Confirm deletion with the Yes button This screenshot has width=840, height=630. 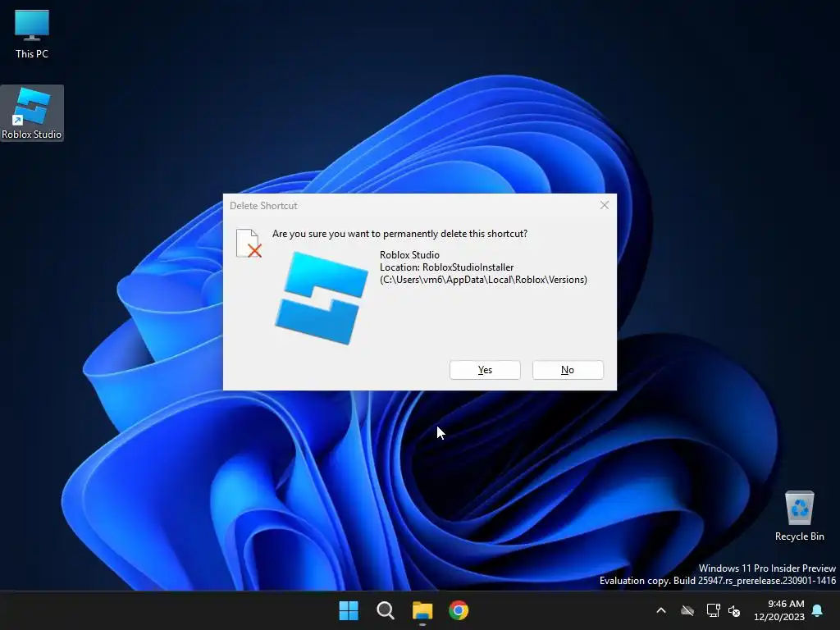(x=485, y=370)
